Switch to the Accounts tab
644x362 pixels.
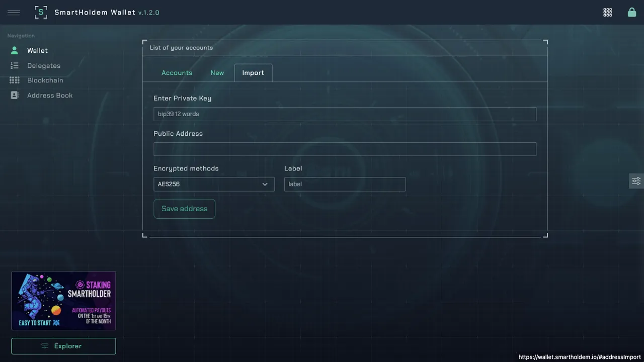click(x=177, y=73)
